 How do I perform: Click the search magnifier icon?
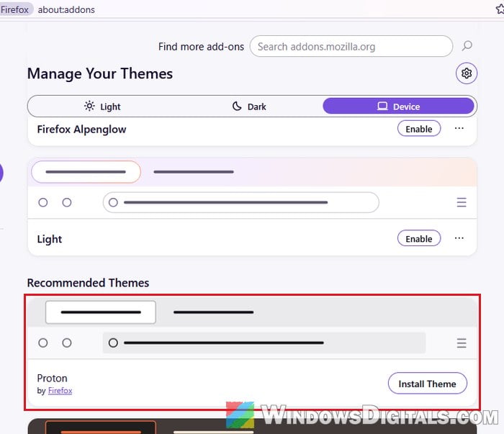pos(467,45)
